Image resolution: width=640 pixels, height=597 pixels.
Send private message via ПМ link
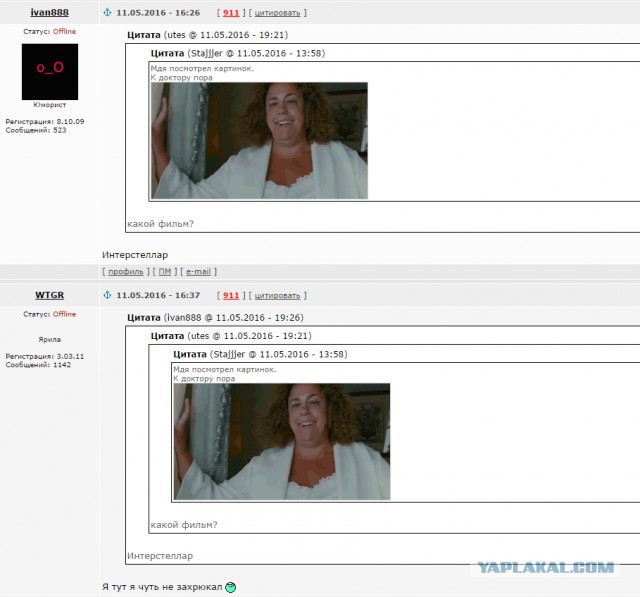[165, 272]
